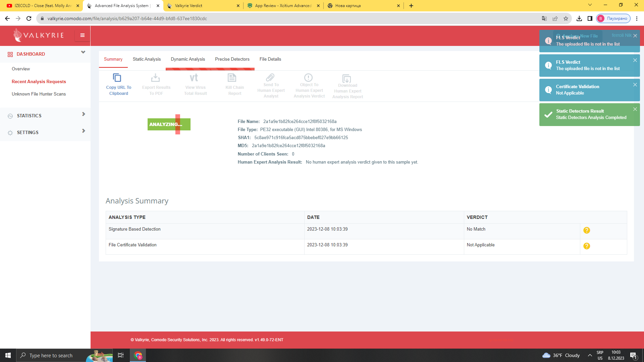Toggle the hamburger sidebar menu button

coord(82,35)
